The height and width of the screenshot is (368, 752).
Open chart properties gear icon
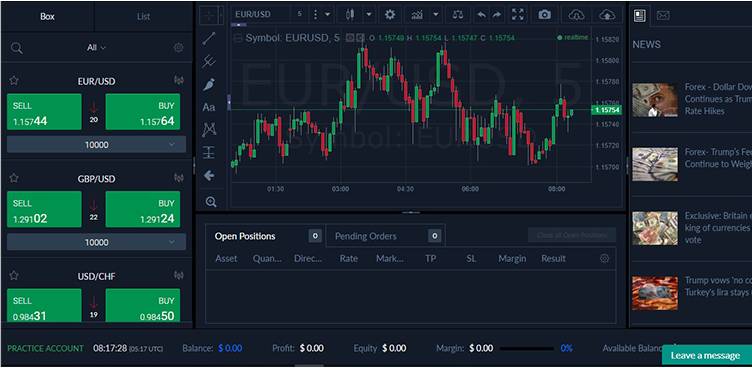[x=390, y=14]
